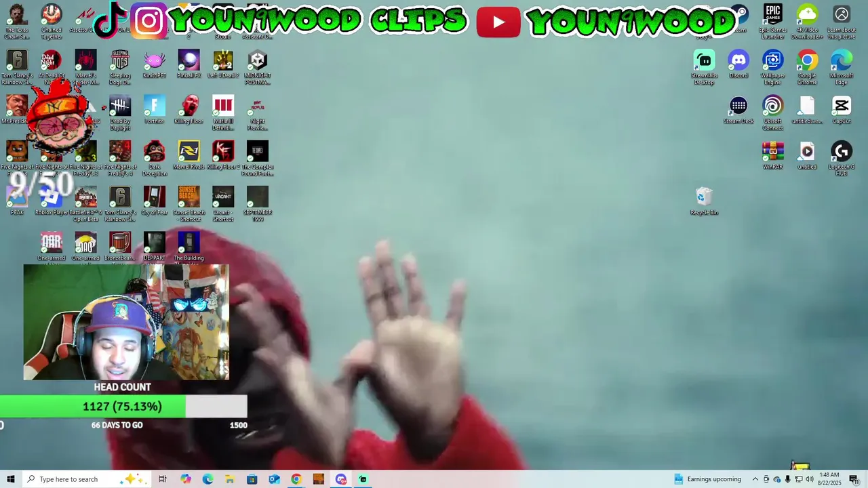Image resolution: width=868 pixels, height=488 pixels.
Task: Open the Epic Games Launcher shortcut
Action: pyautogui.click(x=772, y=22)
